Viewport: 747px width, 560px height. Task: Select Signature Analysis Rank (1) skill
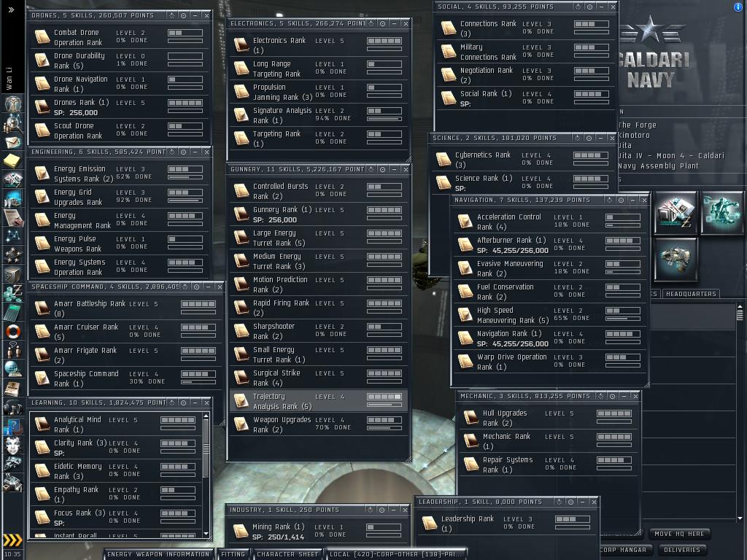point(318,115)
